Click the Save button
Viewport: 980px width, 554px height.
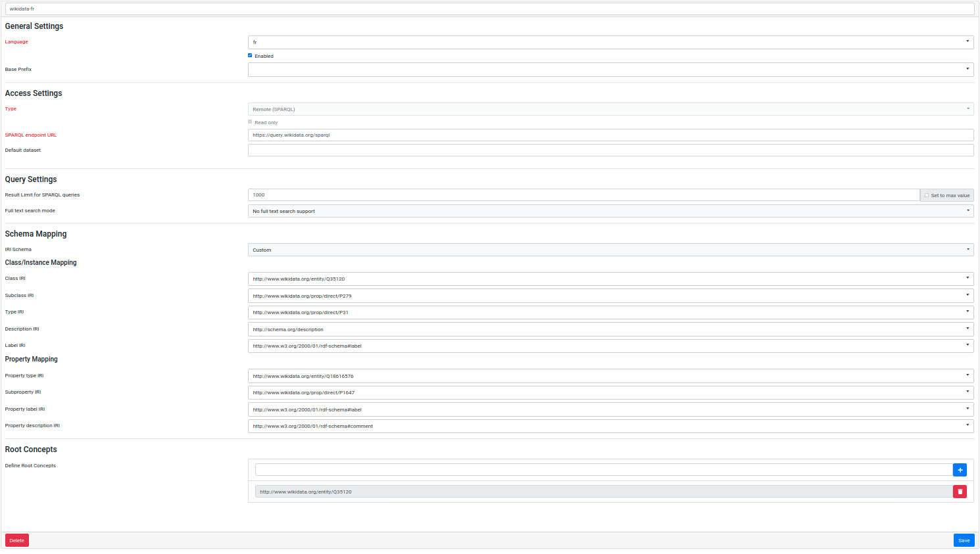pyautogui.click(x=963, y=540)
